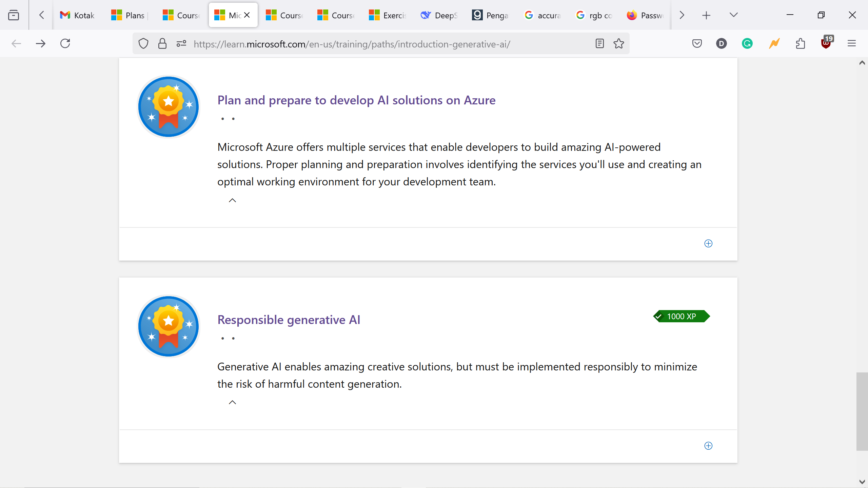The height and width of the screenshot is (488, 868).
Task: List all tabs dropdown
Action: click(x=734, y=15)
